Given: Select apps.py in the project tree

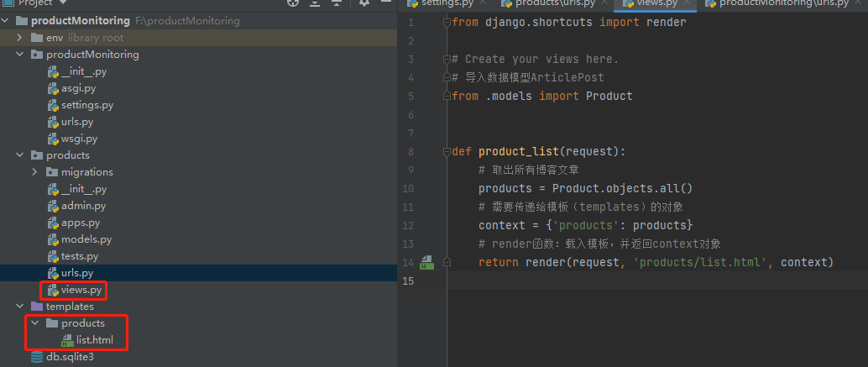Looking at the screenshot, I should point(81,223).
